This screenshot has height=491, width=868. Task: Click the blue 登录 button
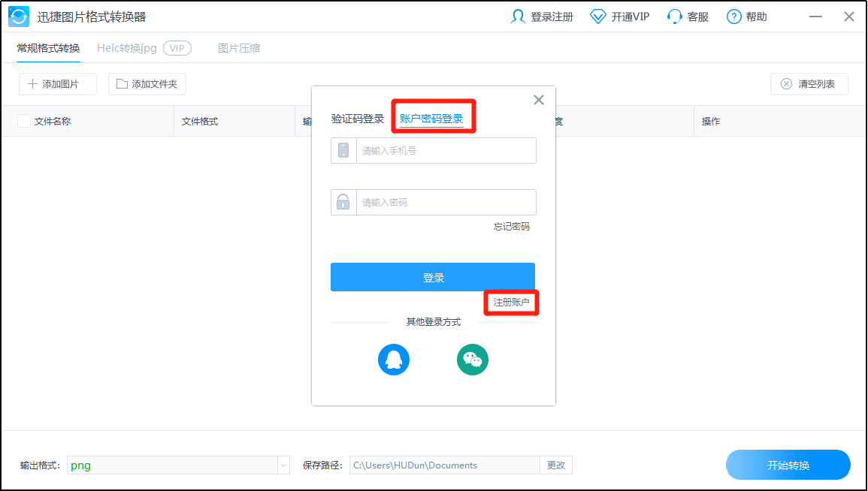pos(433,277)
